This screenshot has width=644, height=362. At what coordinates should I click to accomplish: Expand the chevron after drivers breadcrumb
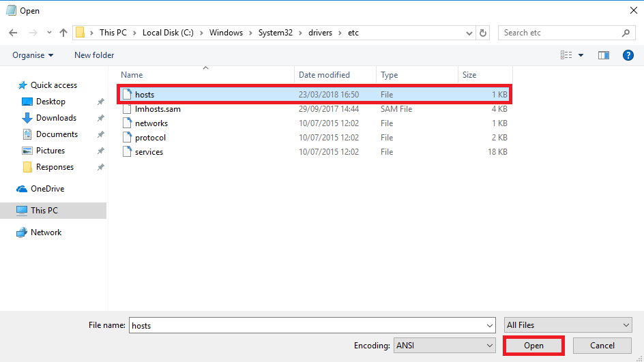point(340,33)
